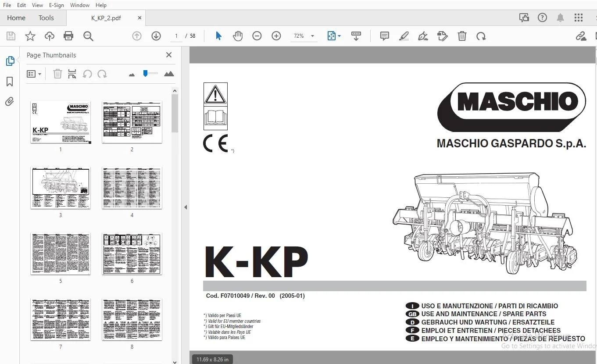The width and height of the screenshot is (597, 364).
Task: Choose the selection arrow tool
Action: pos(218,36)
